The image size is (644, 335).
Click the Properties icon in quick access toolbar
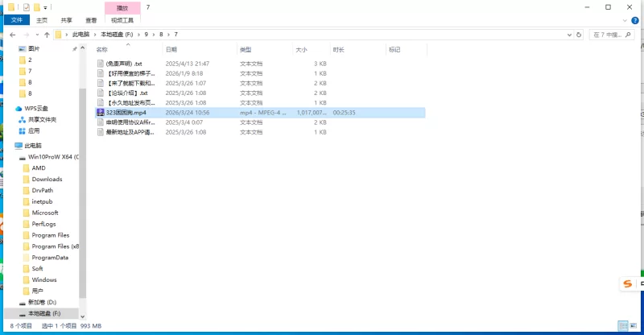pos(26,6)
